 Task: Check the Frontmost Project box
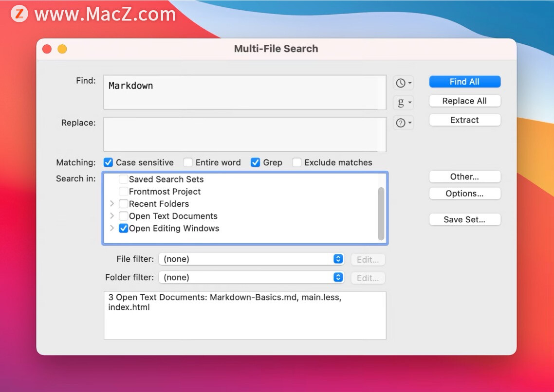point(123,192)
